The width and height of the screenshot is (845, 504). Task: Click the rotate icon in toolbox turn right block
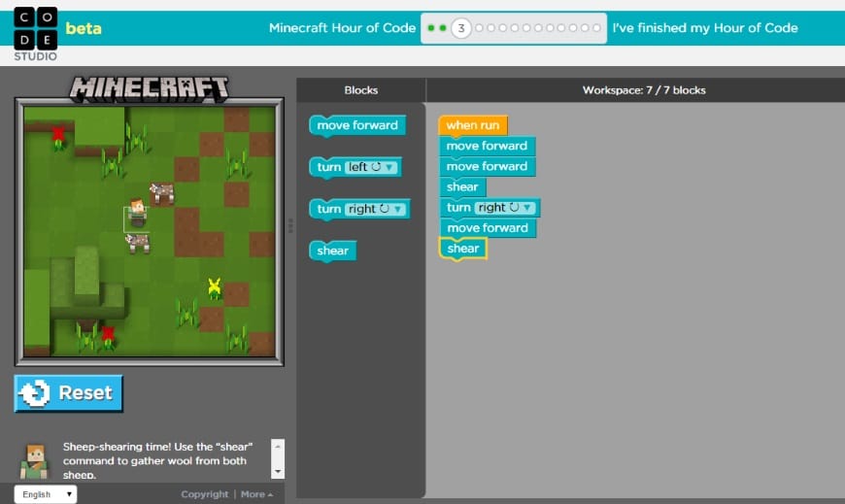(x=385, y=209)
